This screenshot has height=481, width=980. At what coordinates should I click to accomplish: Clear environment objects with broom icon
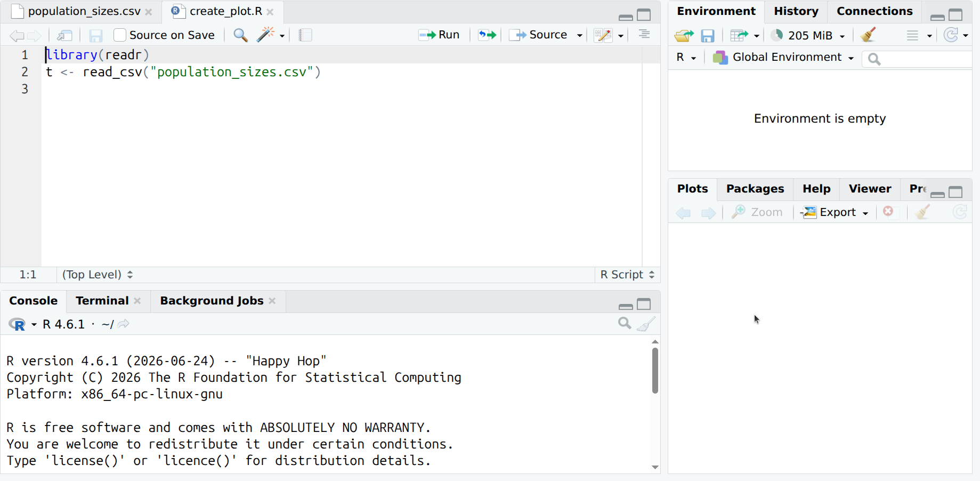tap(868, 35)
